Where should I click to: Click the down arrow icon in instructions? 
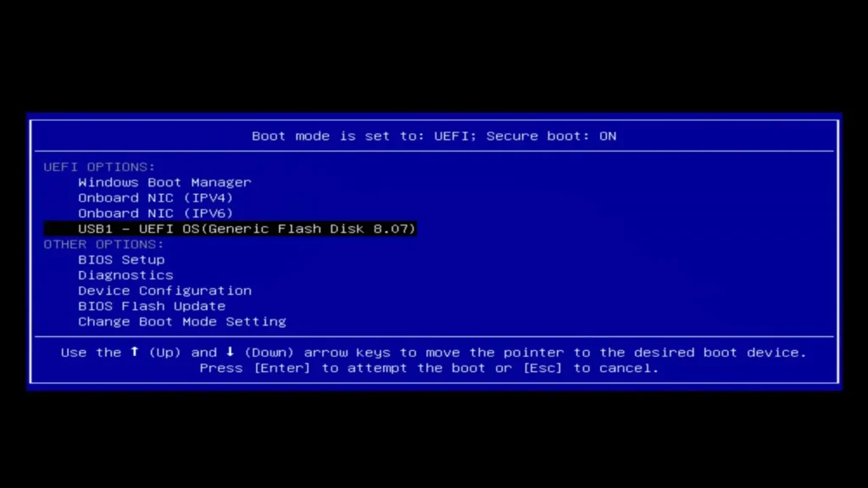[230, 352]
